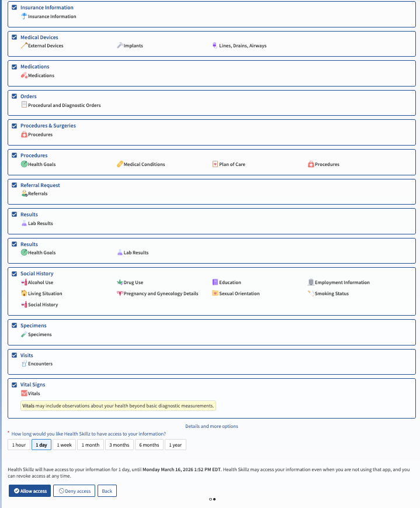Viewport: 420px width, 508px height.
Task: Click the Vitals yellow information note
Action: point(118,406)
